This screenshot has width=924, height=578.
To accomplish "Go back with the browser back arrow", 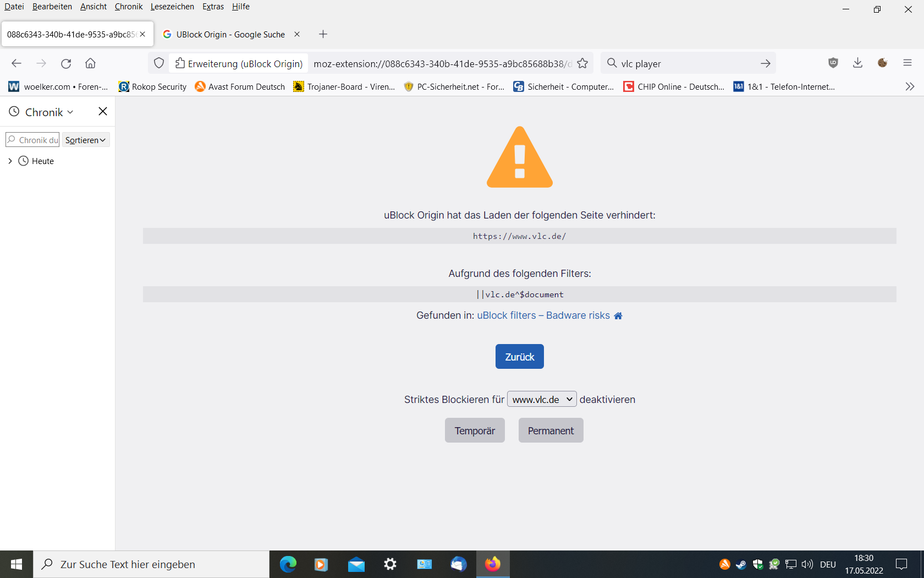I will tap(16, 63).
